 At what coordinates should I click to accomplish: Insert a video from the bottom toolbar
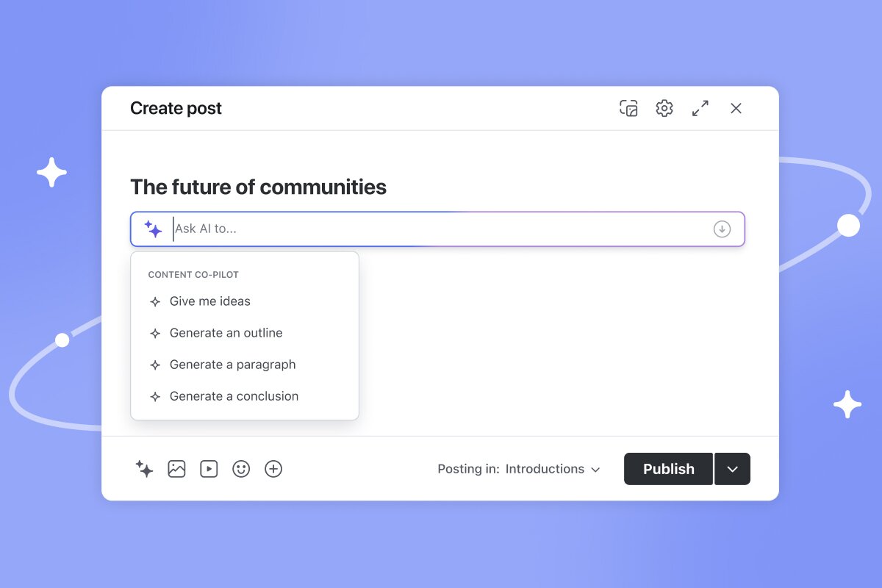(209, 469)
